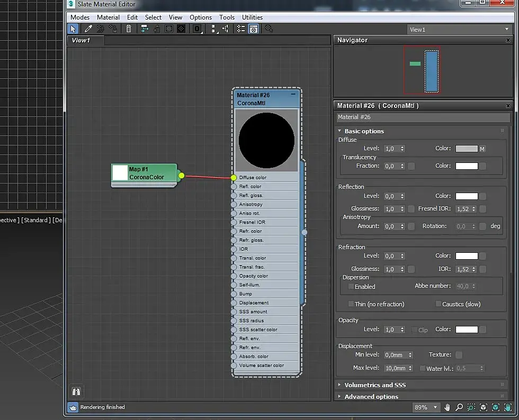This screenshot has width=519, height=420.
Task: Click the M map button beside Diffuse color
Action: click(x=482, y=149)
